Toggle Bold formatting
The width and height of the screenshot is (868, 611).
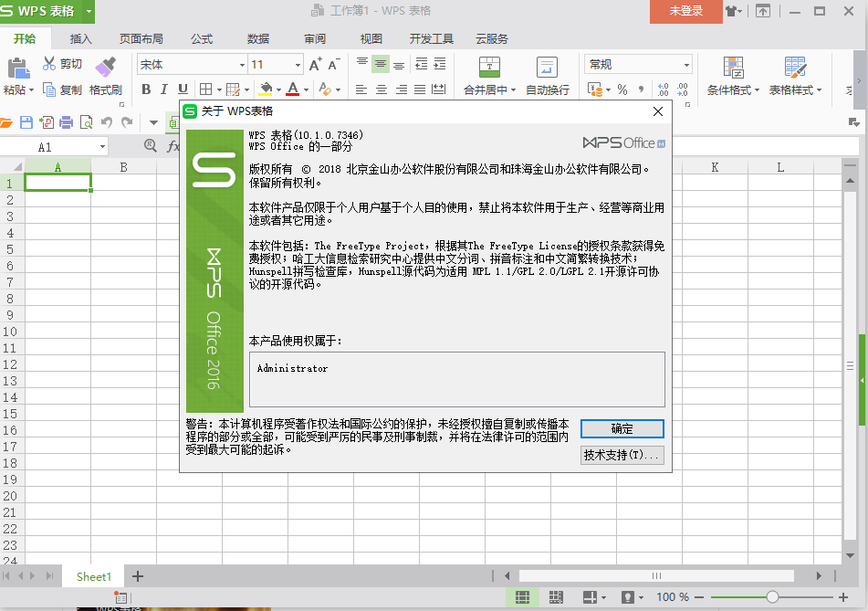click(x=146, y=90)
